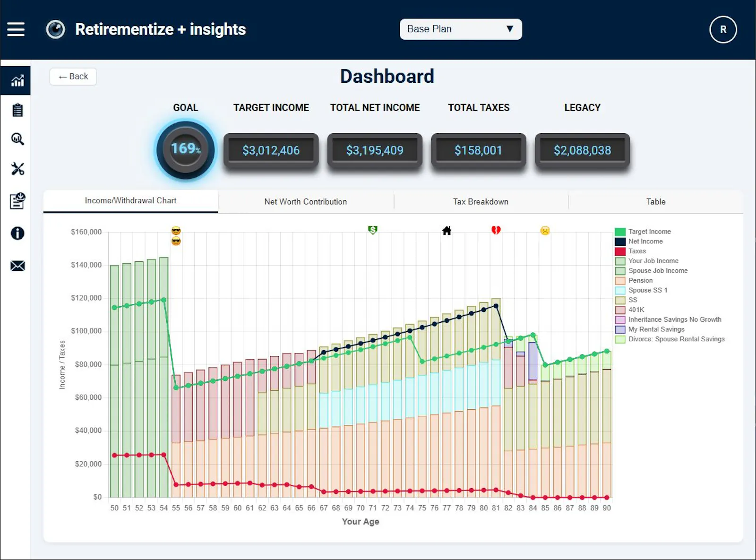The width and height of the screenshot is (756, 560).
Task: Toggle Taxes legend series
Action: click(630, 251)
